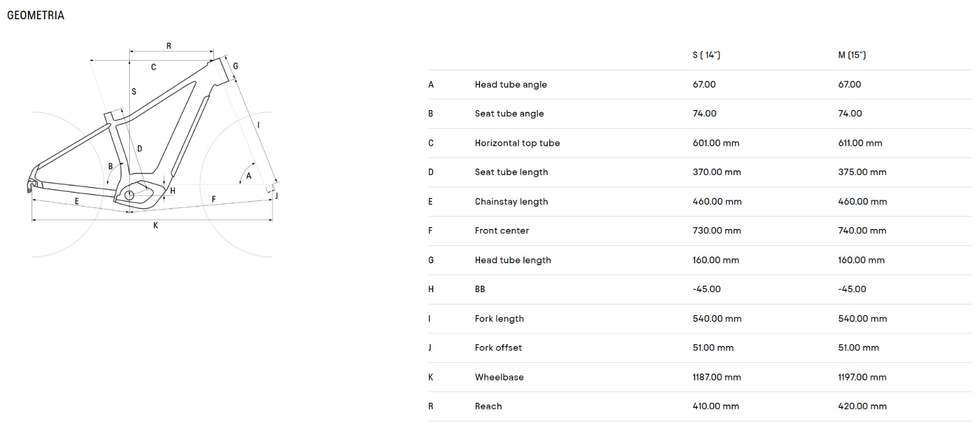The image size is (980, 432).
Task: Click the 420.00 mm reach value
Action: (x=862, y=406)
